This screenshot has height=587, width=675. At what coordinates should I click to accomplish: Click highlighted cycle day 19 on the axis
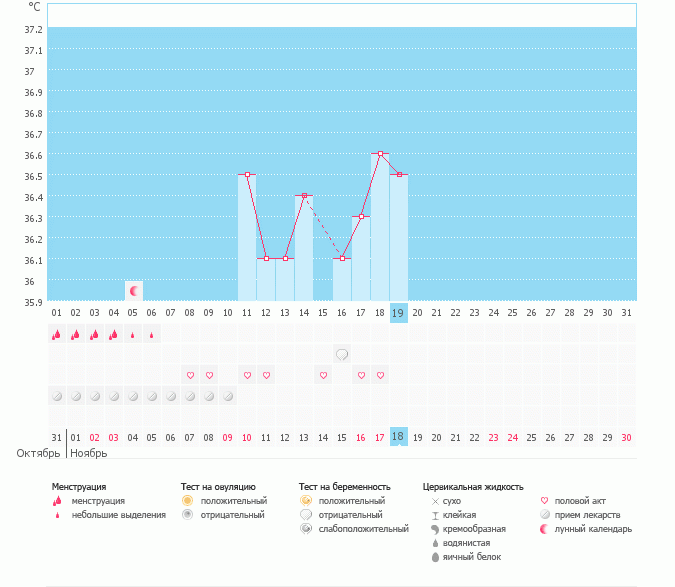399,313
